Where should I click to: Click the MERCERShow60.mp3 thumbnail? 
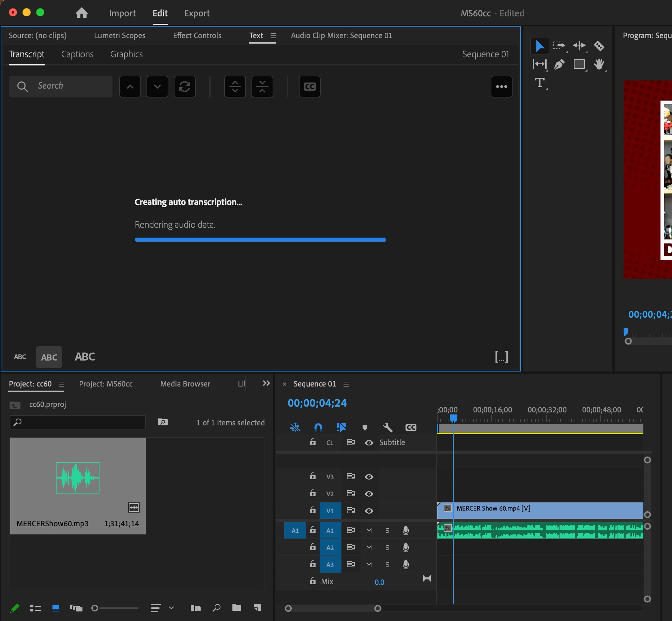click(x=78, y=478)
